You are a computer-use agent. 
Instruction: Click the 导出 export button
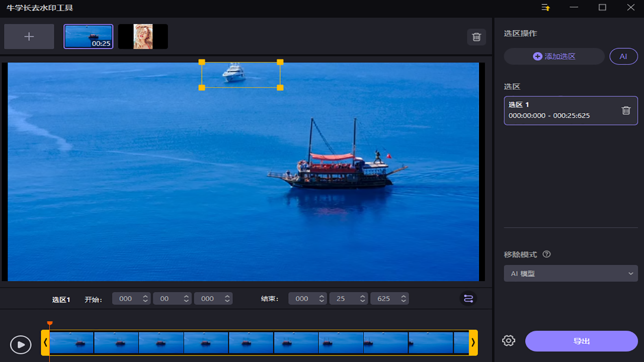[x=581, y=341]
